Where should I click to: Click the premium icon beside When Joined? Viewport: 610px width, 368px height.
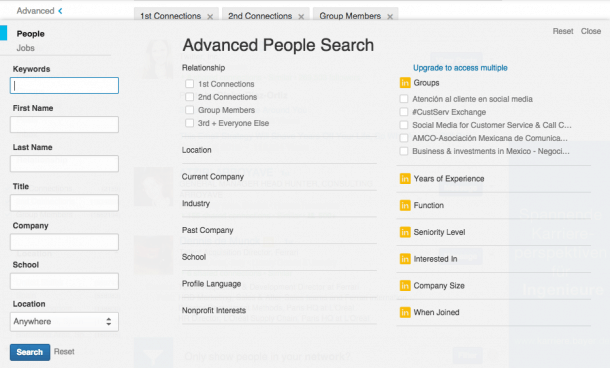405,312
